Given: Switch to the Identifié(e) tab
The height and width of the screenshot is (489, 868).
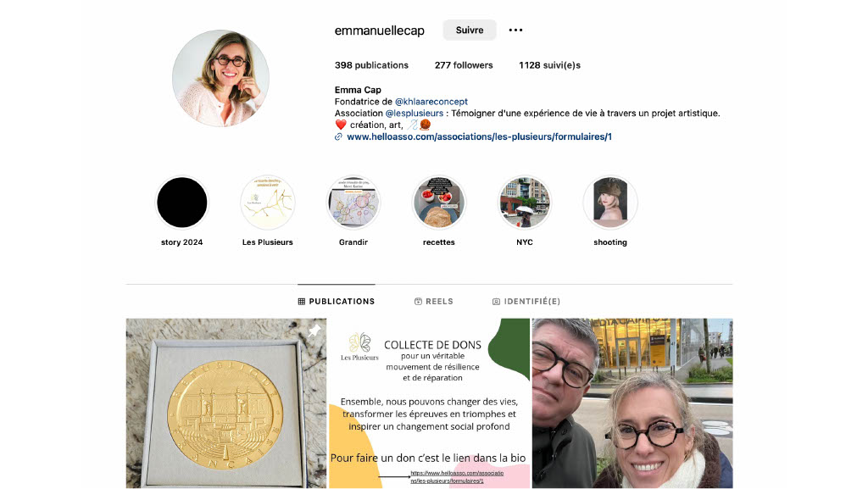Looking at the screenshot, I should click(x=526, y=302).
